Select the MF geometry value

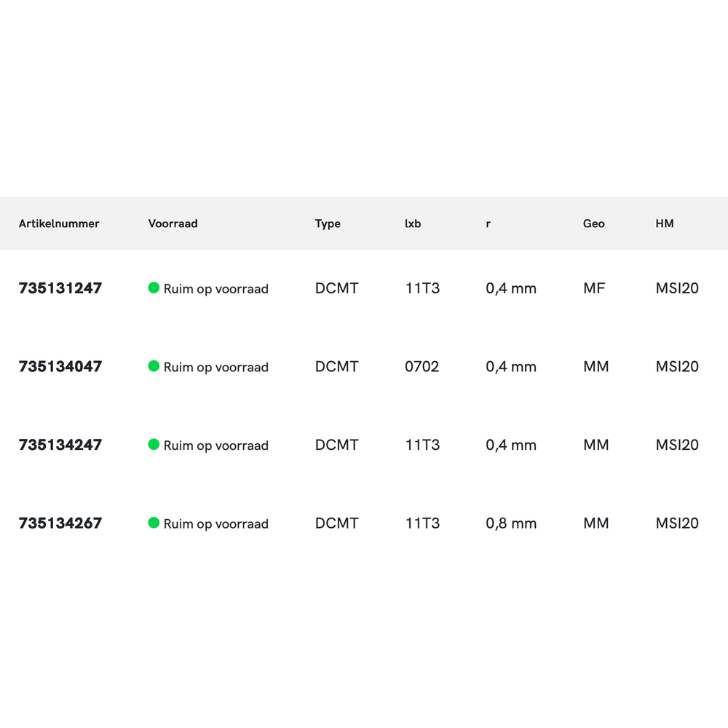click(594, 288)
